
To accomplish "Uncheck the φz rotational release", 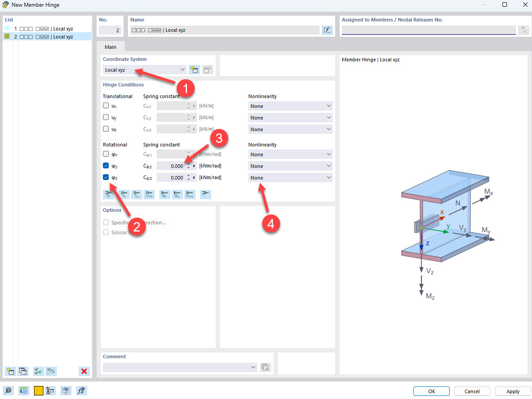I will click(x=106, y=177).
